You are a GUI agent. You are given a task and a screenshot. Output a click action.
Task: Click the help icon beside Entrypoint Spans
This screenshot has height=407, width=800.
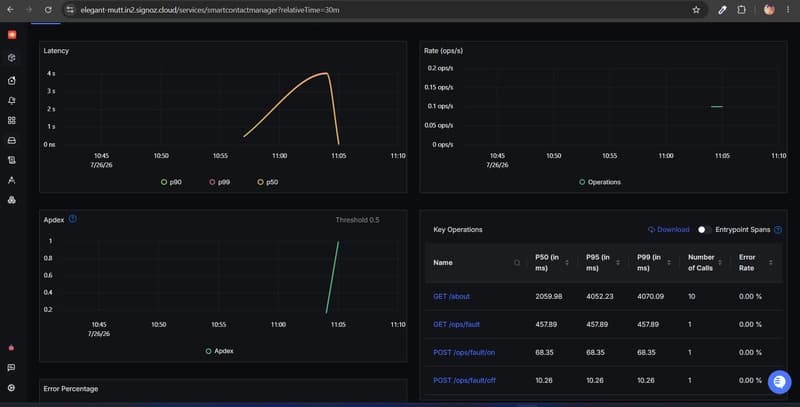pyautogui.click(x=778, y=230)
